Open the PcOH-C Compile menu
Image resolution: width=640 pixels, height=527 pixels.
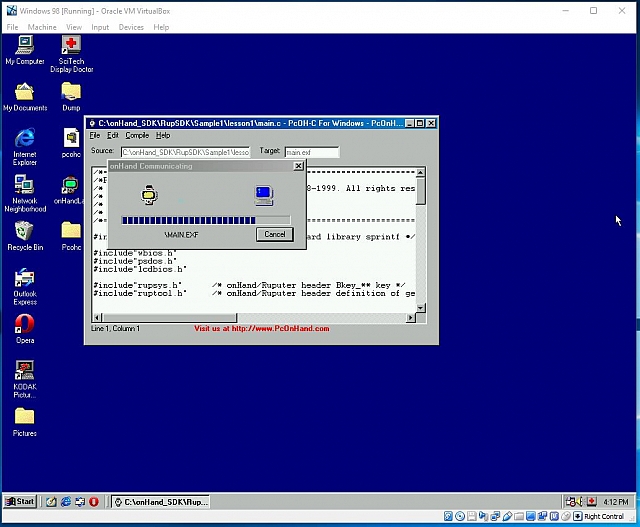coord(137,136)
